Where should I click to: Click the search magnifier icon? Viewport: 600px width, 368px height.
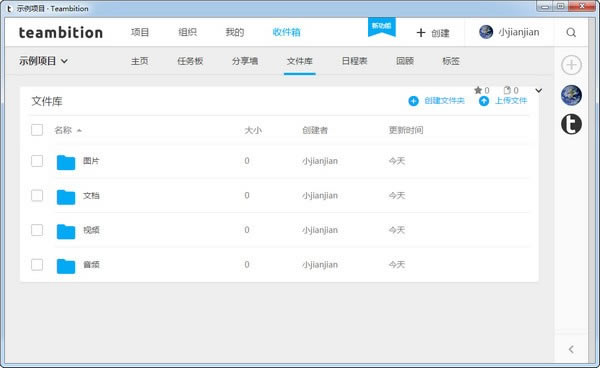pyautogui.click(x=571, y=33)
